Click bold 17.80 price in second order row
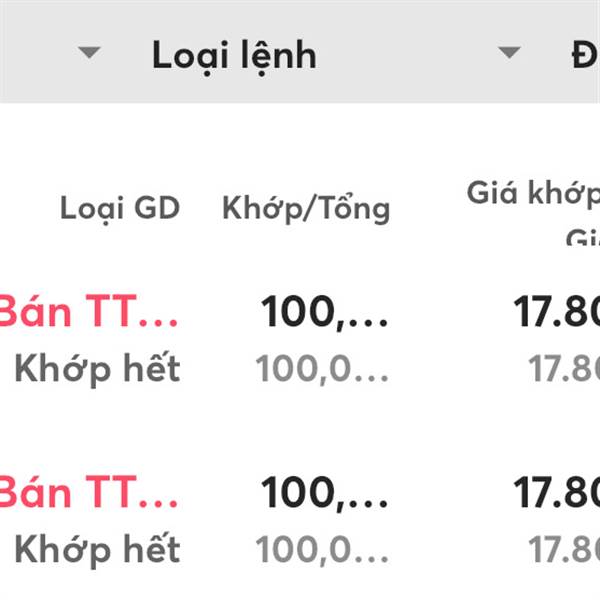 pos(557,492)
